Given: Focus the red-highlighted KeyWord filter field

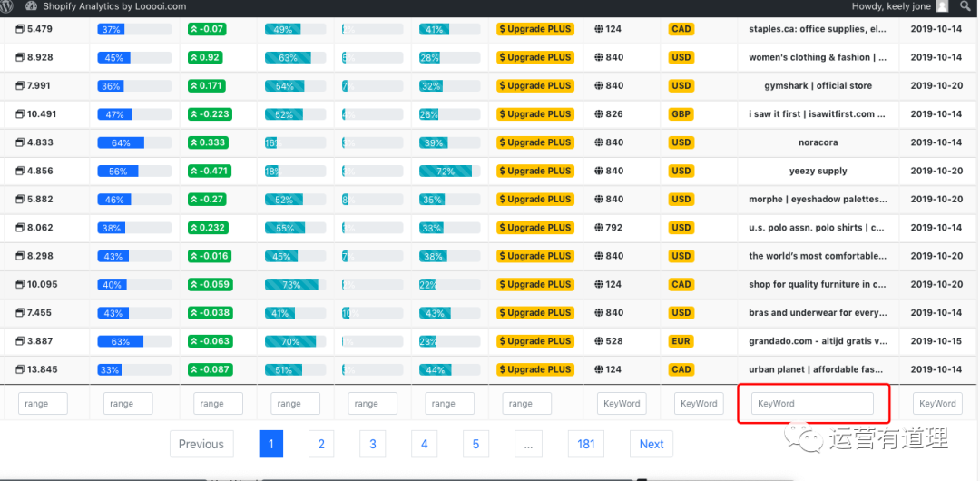Looking at the screenshot, I should coord(812,404).
